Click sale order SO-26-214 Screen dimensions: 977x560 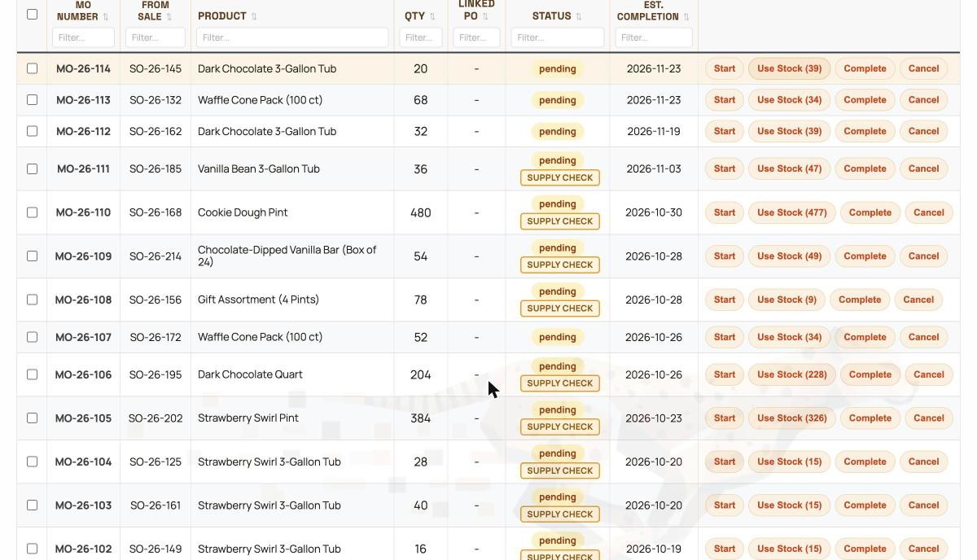(156, 256)
